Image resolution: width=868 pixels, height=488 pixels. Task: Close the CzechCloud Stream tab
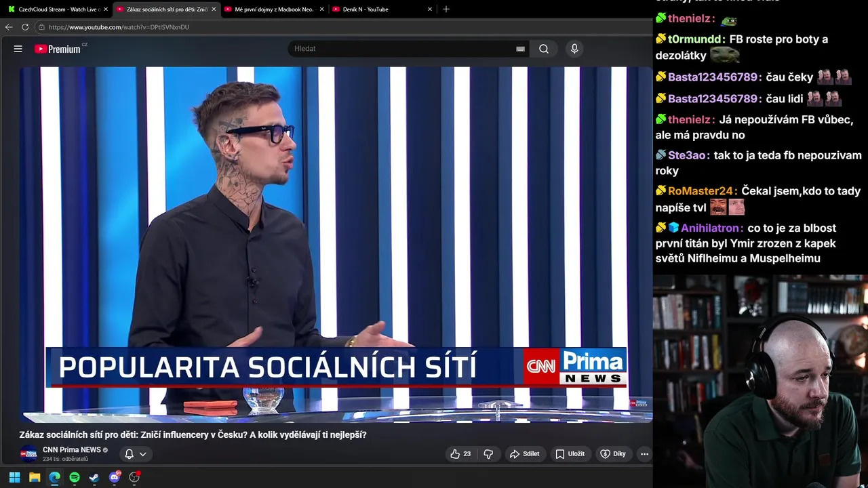[x=105, y=9]
